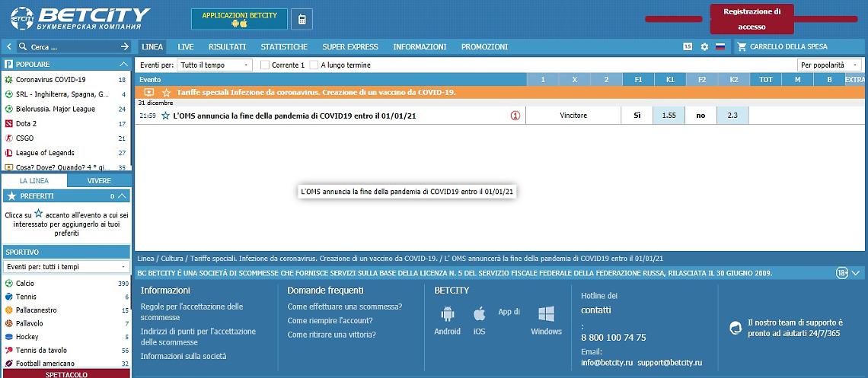Open the Tutto il tempo dropdown
The width and height of the screenshot is (868, 378).
click(x=215, y=65)
